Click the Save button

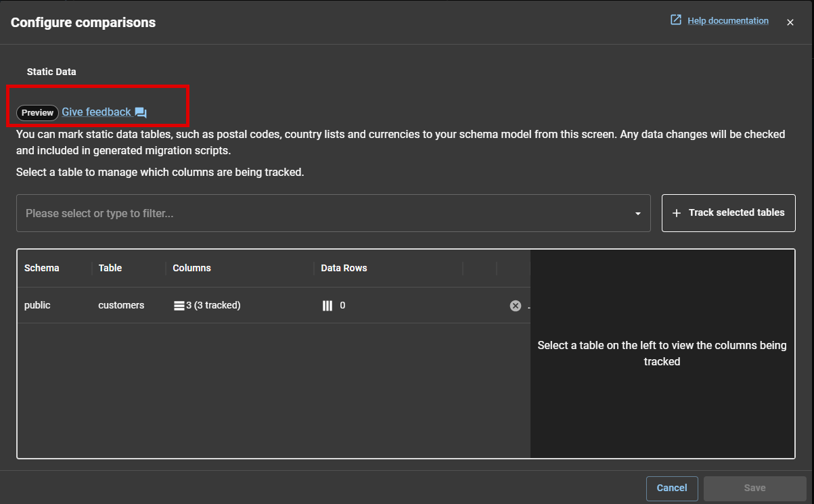(x=754, y=488)
